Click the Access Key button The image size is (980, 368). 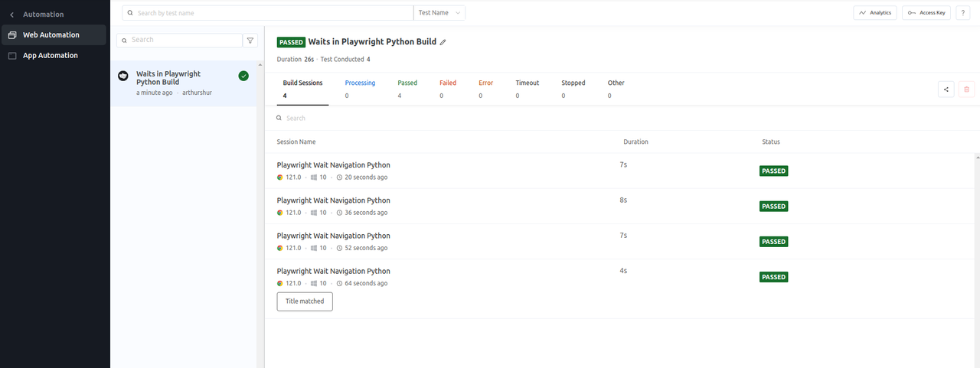(926, 13)
